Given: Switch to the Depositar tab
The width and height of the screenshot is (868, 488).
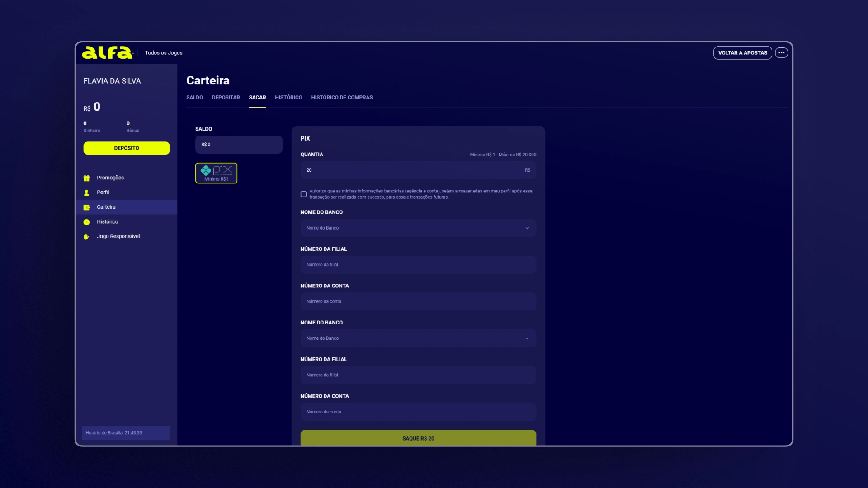Looking at the screenshot, I should 226,98.
